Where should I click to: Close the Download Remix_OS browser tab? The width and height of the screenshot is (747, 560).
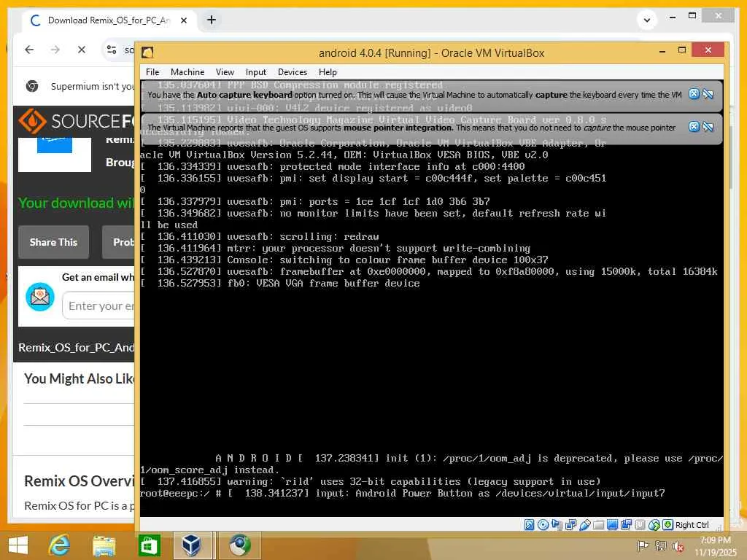pyautogui.click(x=184, y=20)
